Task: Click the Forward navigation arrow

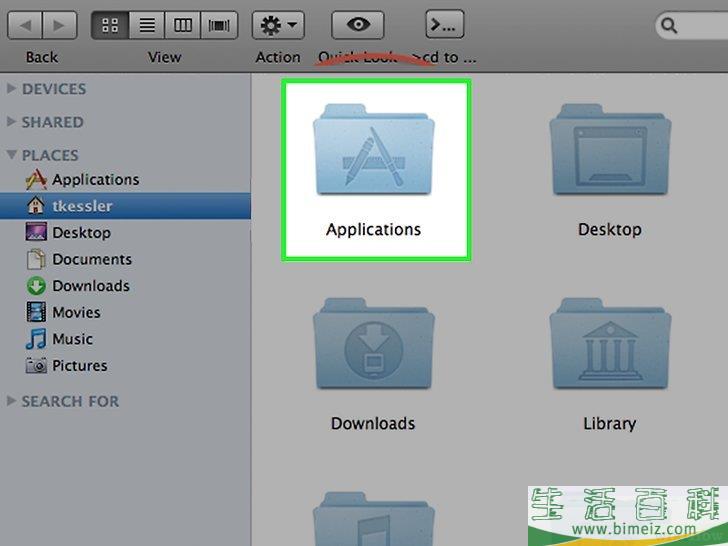Action: 59,24
